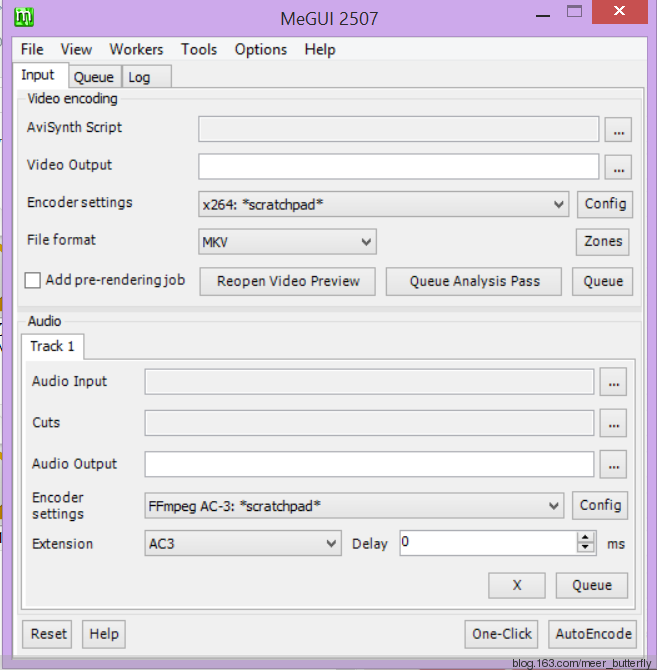Open the Cuts file browser
Viewport: 657px width, 670px height.
click(x=613, y=423)
